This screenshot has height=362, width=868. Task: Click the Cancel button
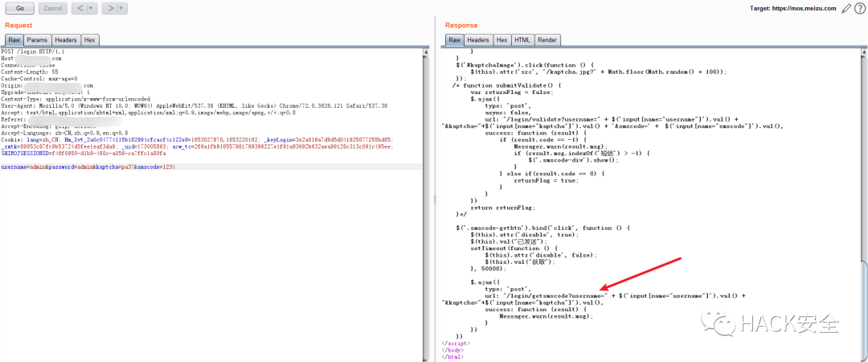[x=52, y=8]
